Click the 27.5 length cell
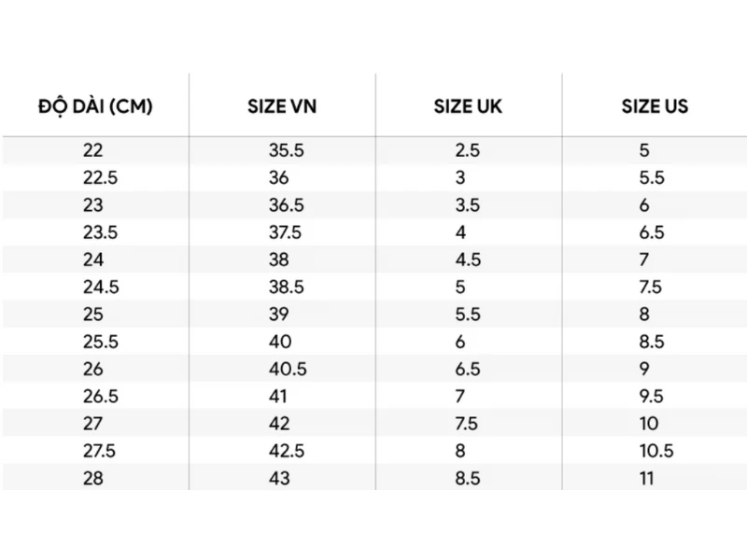Image resolution: width=747 pixels, height=560 pixels. click(x=100, y=451)
